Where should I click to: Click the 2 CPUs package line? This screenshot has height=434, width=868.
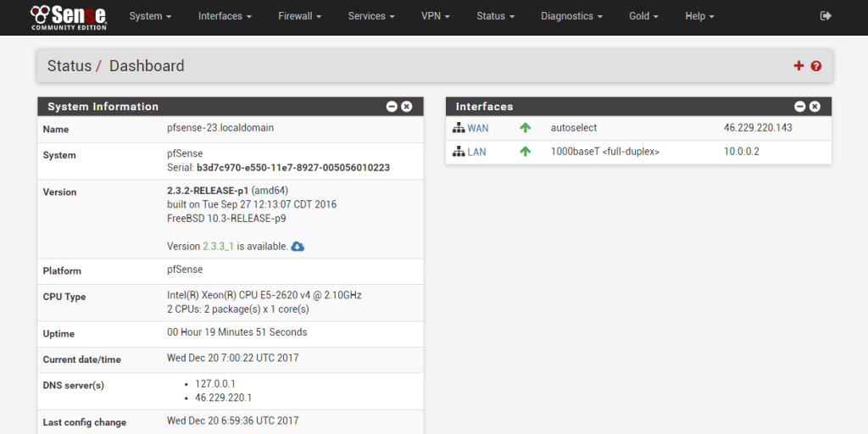pyautogui.click(x=238, y=309)
